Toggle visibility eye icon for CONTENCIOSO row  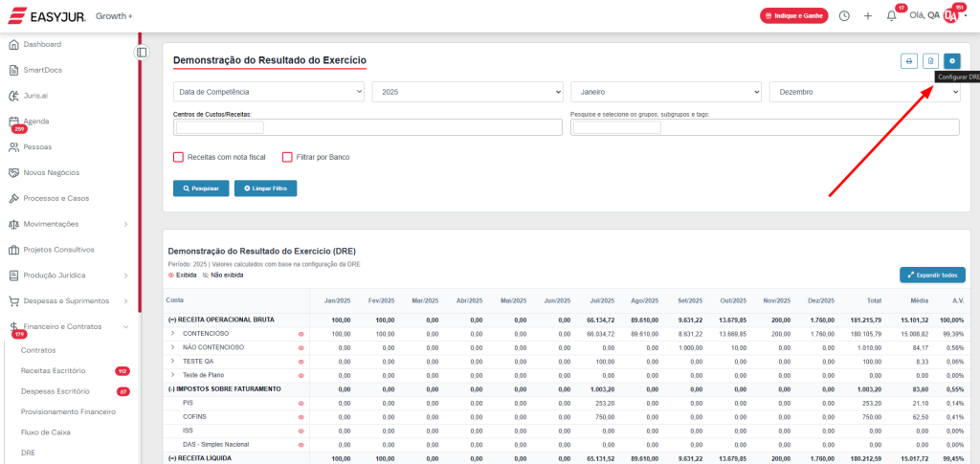pos(301,334)
